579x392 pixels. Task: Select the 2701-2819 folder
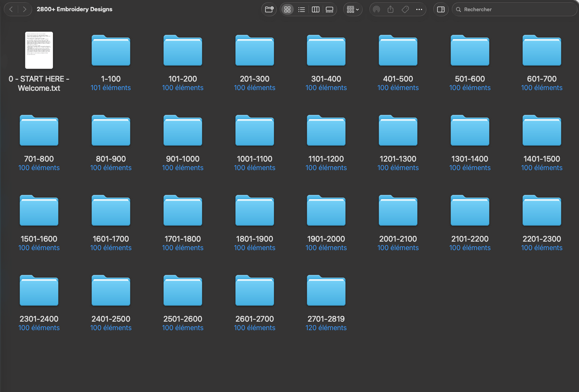coord(326,290)
